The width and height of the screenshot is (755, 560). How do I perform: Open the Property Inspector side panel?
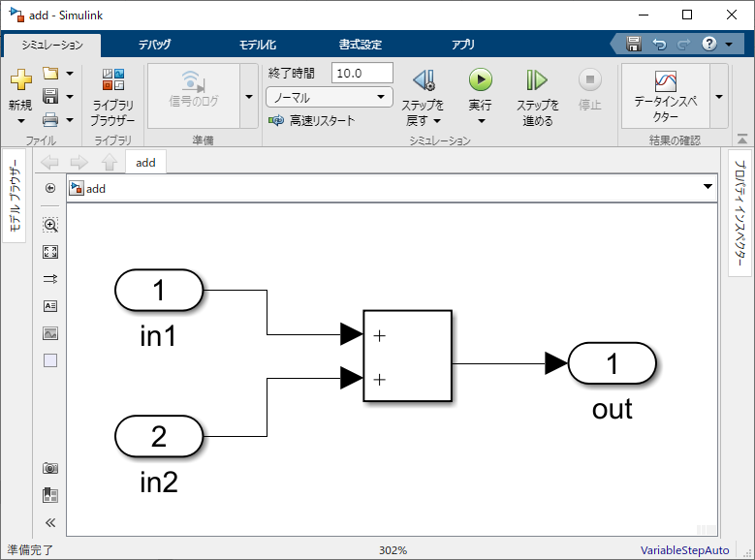coord(740,213)
